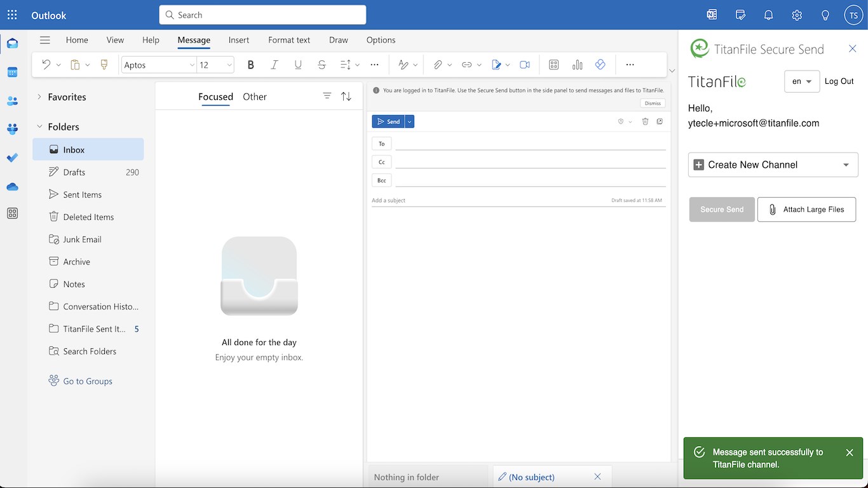Select the Format Painter
Screen dimensions: 868x488
104,64
